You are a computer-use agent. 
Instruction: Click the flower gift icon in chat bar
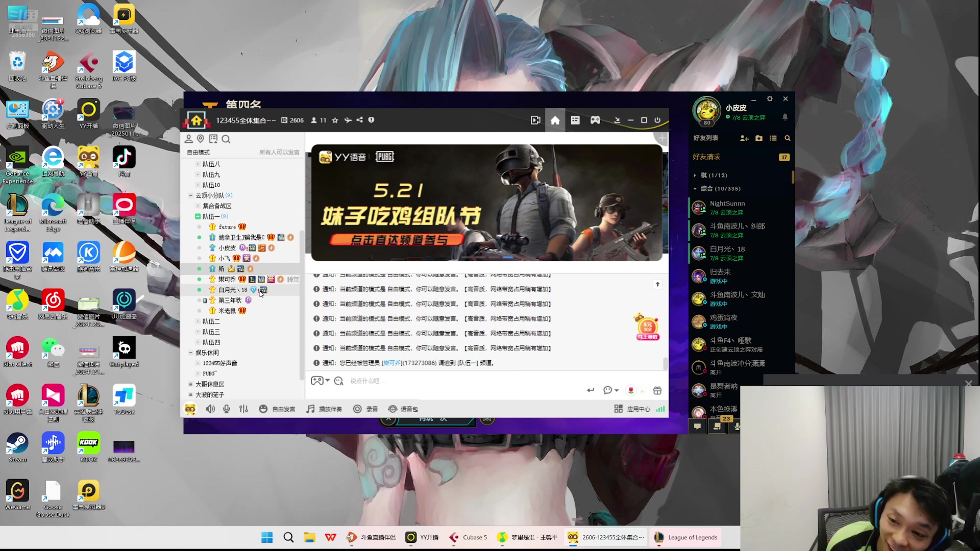pyautogui.click(x=631, y=390)
